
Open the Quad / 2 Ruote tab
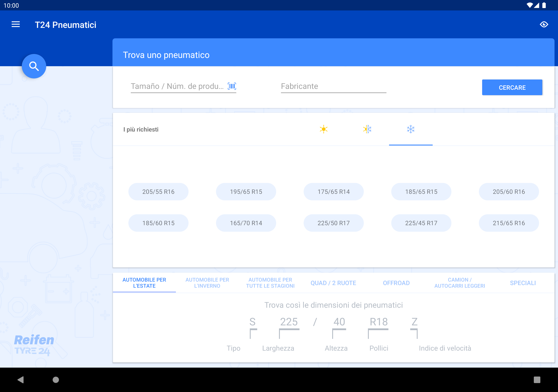pyautogui.click(x=333, y=283)
